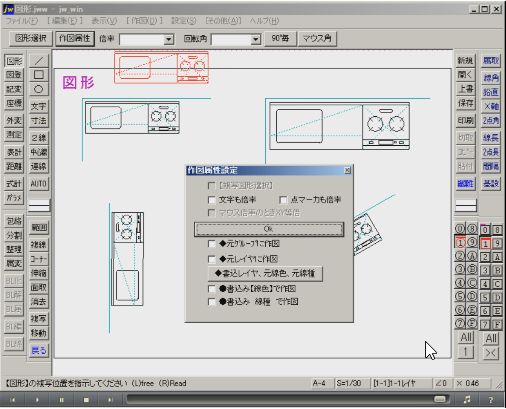Open the 座標 coordinate tool

click(14, 103)
